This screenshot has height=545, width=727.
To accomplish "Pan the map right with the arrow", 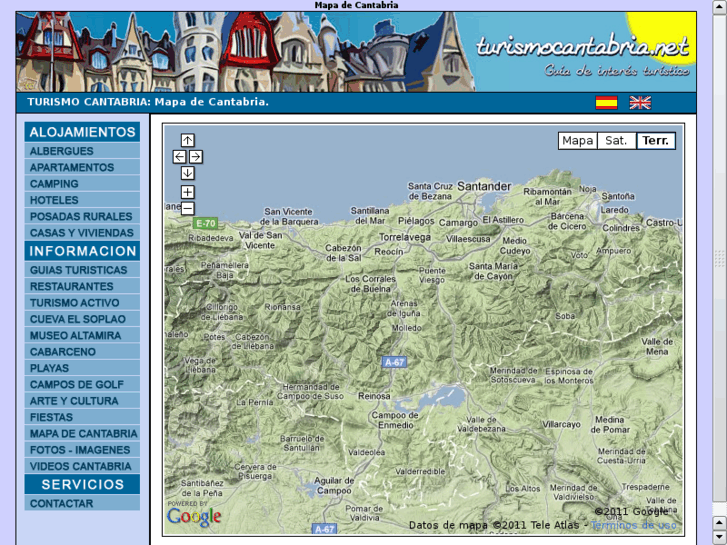I will (x=196, y=157).
